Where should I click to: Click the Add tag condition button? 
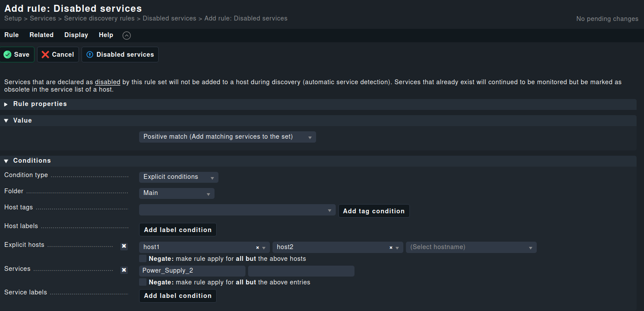374,211
